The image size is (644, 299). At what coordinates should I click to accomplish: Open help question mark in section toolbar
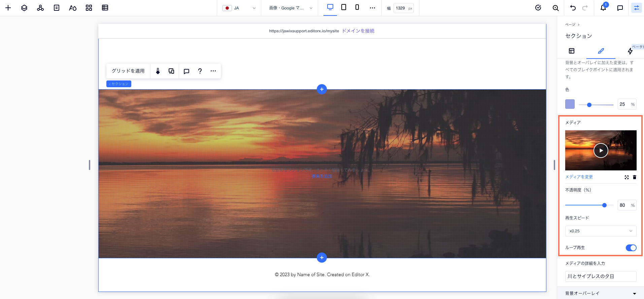[x=200, y=71]
